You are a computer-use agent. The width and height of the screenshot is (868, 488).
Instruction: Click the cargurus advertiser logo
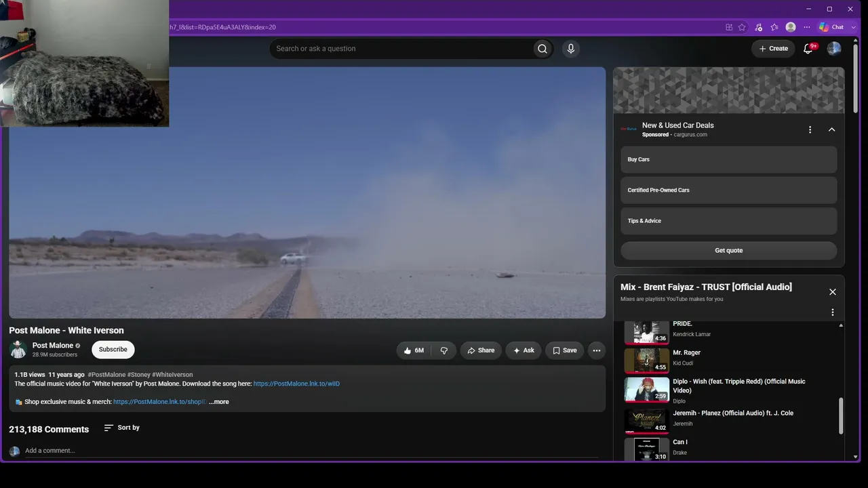coord(629,129)
